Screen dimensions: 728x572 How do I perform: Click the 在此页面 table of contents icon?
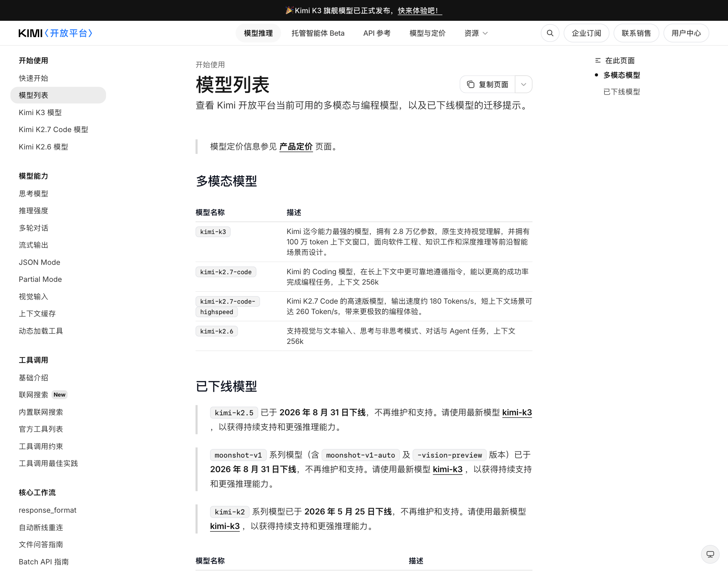coord(598,60)
